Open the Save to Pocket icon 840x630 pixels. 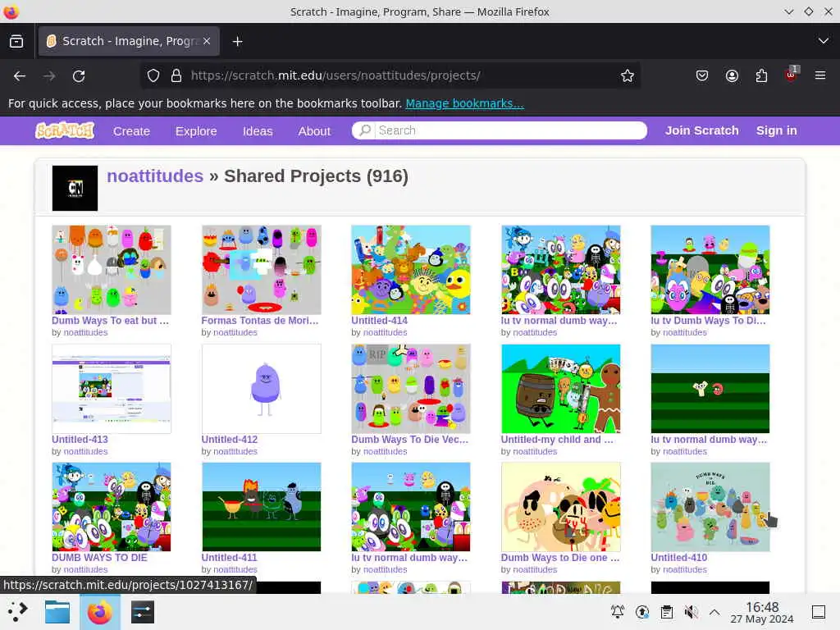click(x=702, y=75)
